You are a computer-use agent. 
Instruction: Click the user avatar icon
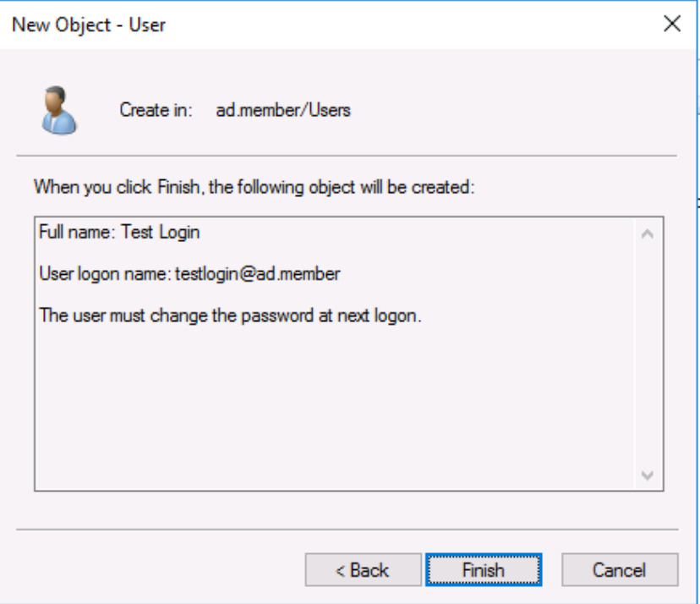pyautogui.click(x=59, y=110)
